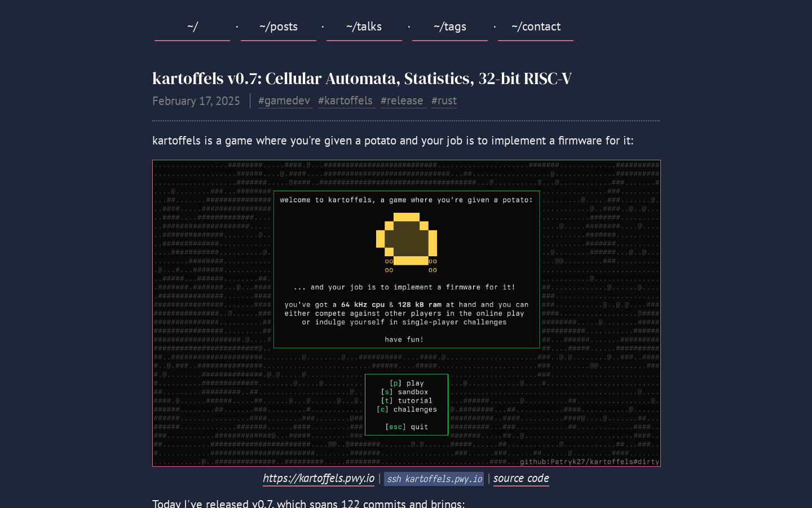Filter posts by the #rust tag
Image resolution: width=812 pixels, height=508 pixels.
point(444,100)
